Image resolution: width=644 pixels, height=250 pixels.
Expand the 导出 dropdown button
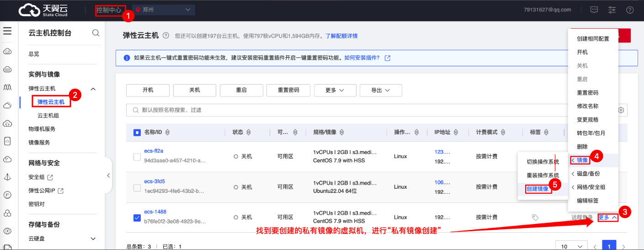(380, 90)
